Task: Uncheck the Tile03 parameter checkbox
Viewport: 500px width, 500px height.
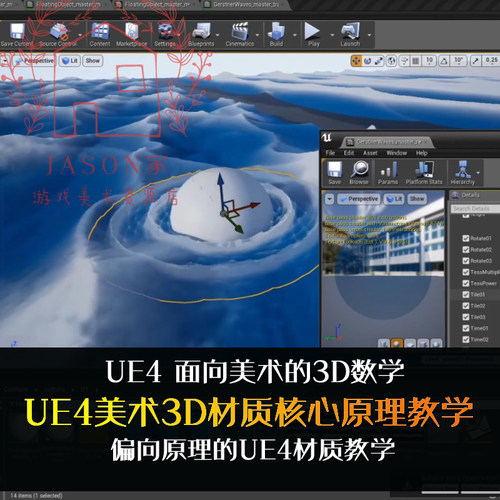Action: point(466,317)
